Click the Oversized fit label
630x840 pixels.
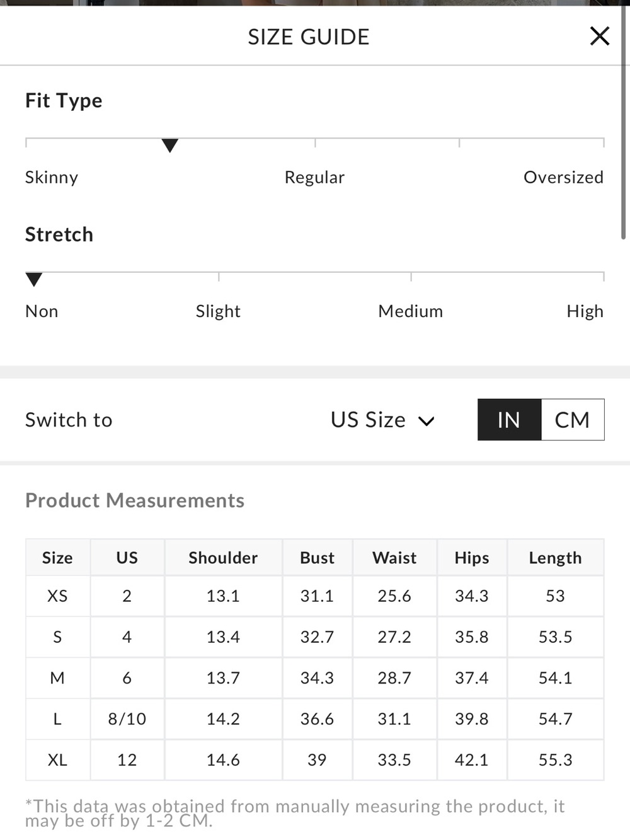(563, 177)
